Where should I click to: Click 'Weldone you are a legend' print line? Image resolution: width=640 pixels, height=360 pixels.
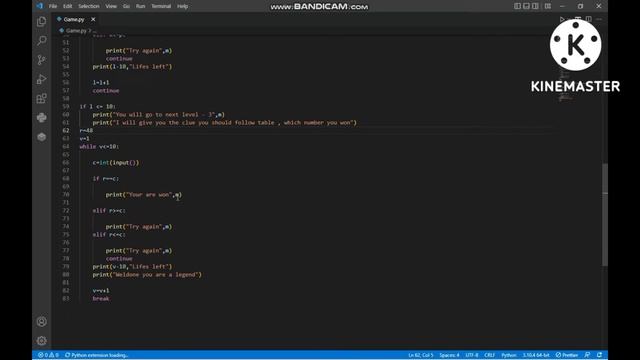click(147, 275)
